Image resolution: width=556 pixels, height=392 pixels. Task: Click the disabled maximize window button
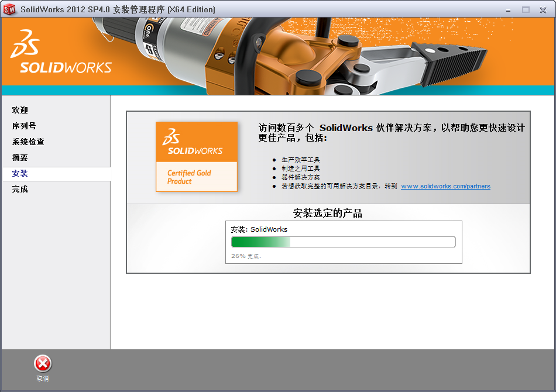526,10
